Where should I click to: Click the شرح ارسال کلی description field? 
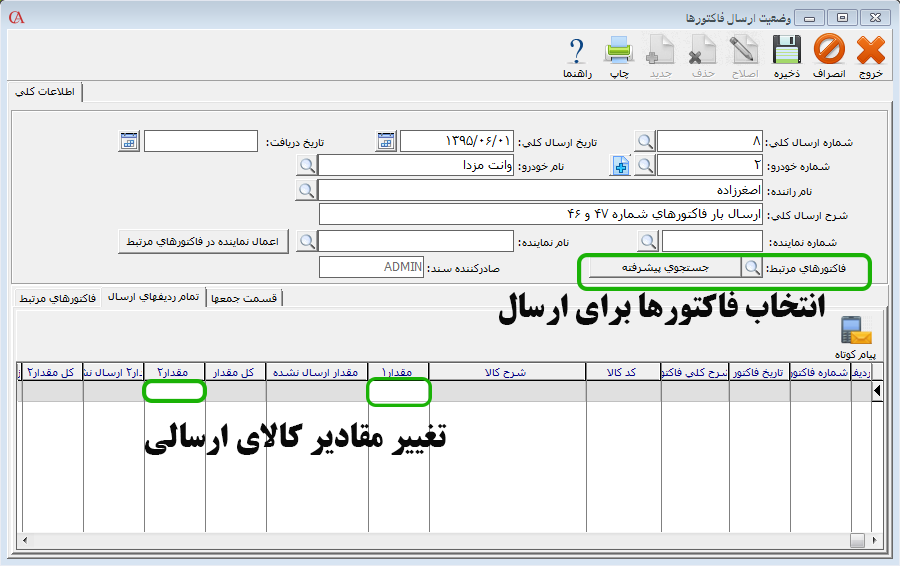tap(541, 215)
